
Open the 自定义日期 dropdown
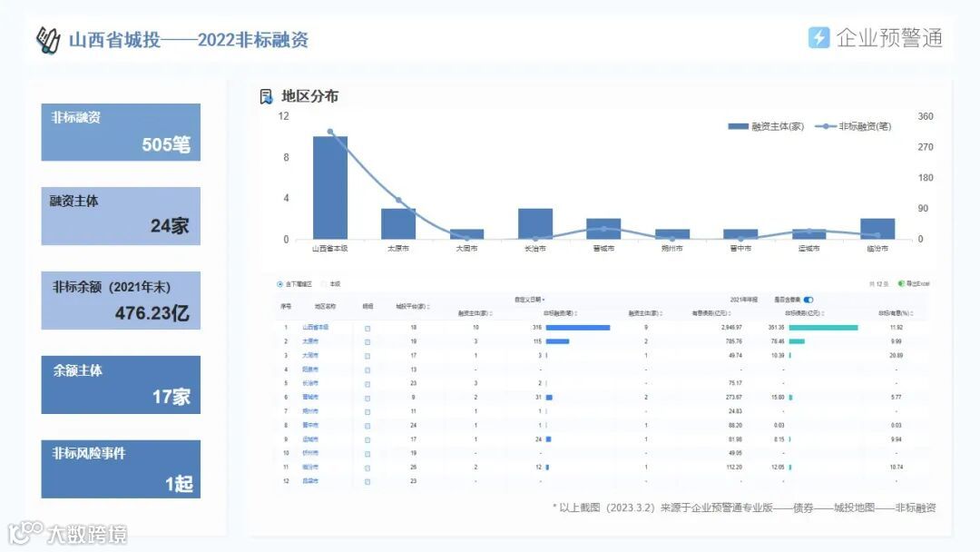click(529, 301)
